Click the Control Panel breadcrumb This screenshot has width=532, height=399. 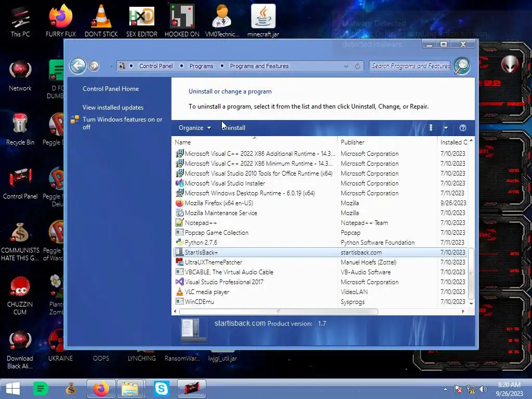point(156,66)
